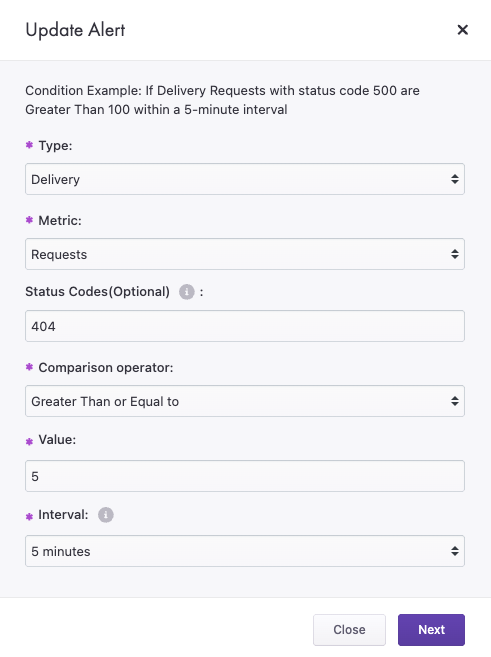Viewport: 491px width, 657px height.
Task: Click the Close button in the footer
Action: pyautogui.click(x=349, y=630)
